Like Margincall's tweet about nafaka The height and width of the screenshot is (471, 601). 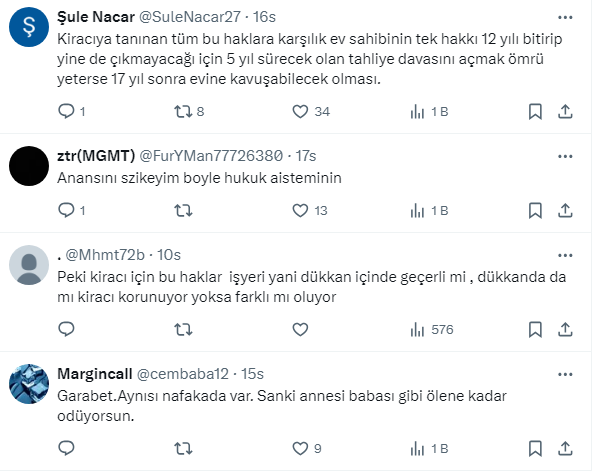(x=297, y=448)
